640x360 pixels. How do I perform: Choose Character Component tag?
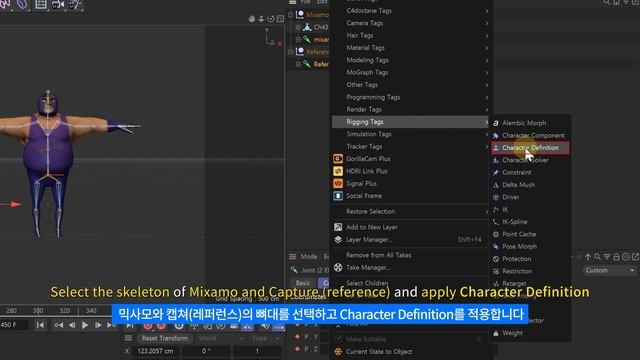click(x=530, y=135)
